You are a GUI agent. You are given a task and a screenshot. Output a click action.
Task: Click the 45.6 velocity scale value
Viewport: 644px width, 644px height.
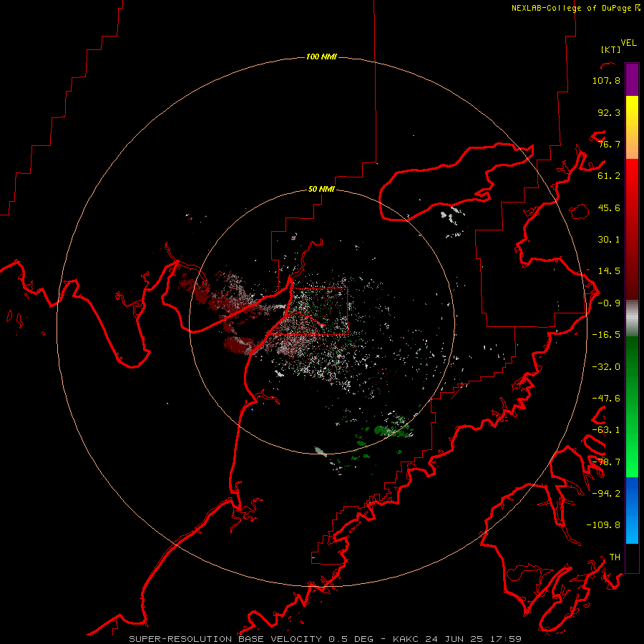[609, 208]
